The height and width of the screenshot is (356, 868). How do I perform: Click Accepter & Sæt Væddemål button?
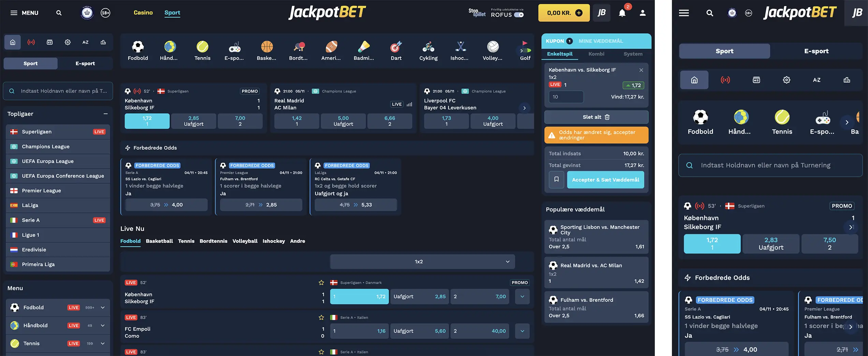click(x=605, y=180)
